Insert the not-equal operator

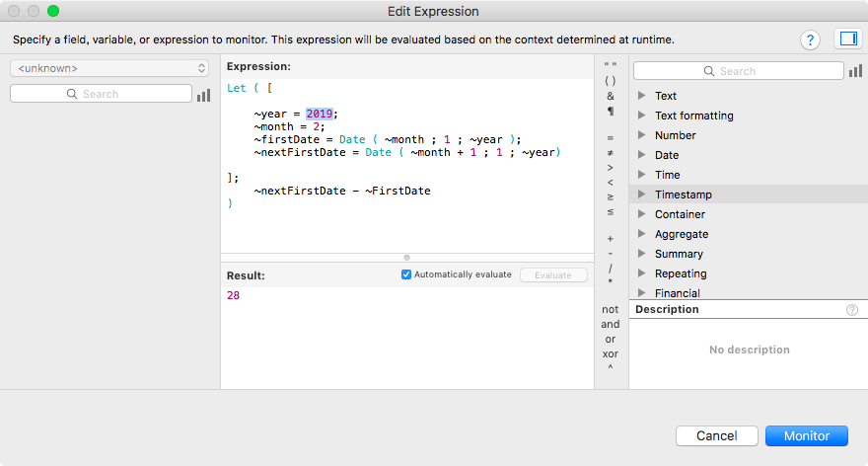click(x=610, y=153)
